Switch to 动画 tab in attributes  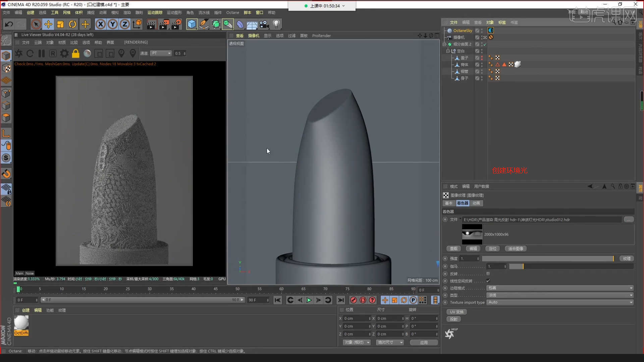point(476,203)
